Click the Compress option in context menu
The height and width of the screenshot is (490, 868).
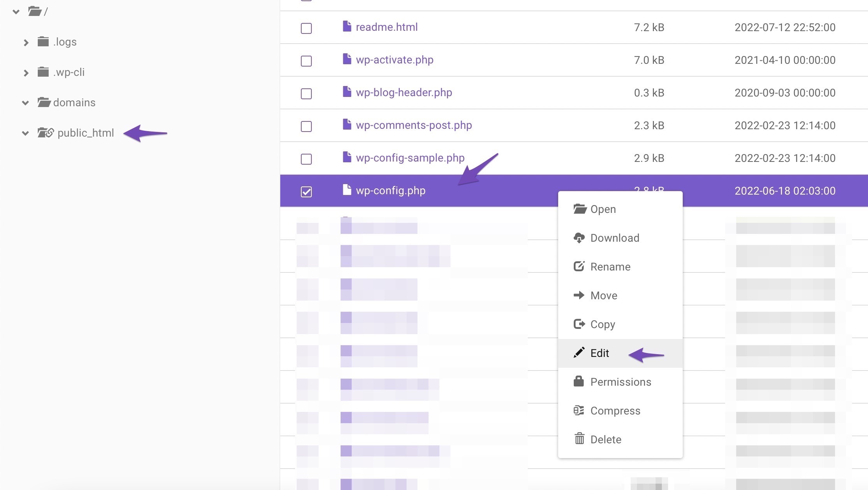click(x=615, y=411)
